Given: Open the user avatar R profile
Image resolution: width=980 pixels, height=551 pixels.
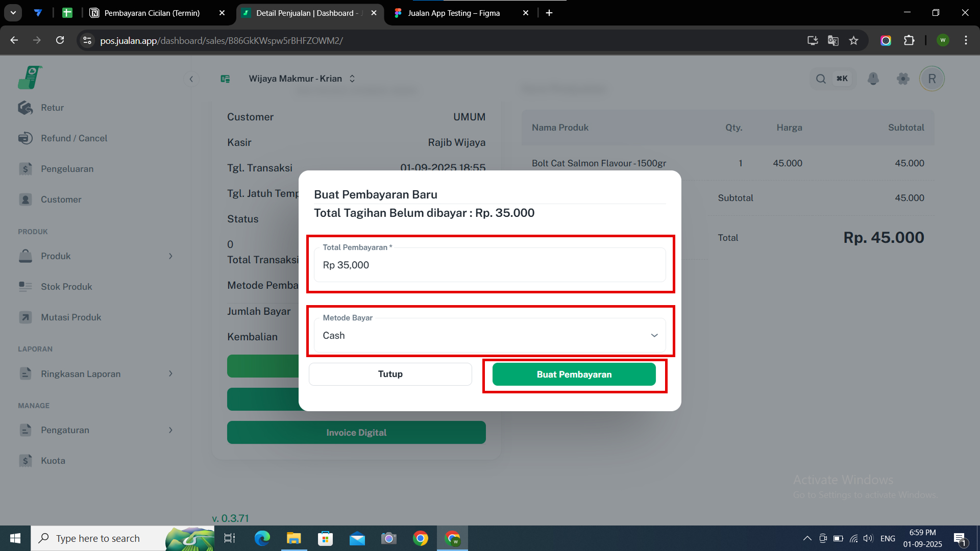Looking at the screenshot, I should coord(932,79).
